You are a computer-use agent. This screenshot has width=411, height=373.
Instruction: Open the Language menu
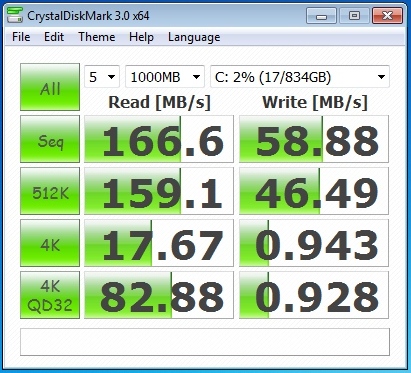tap(194, 37)
